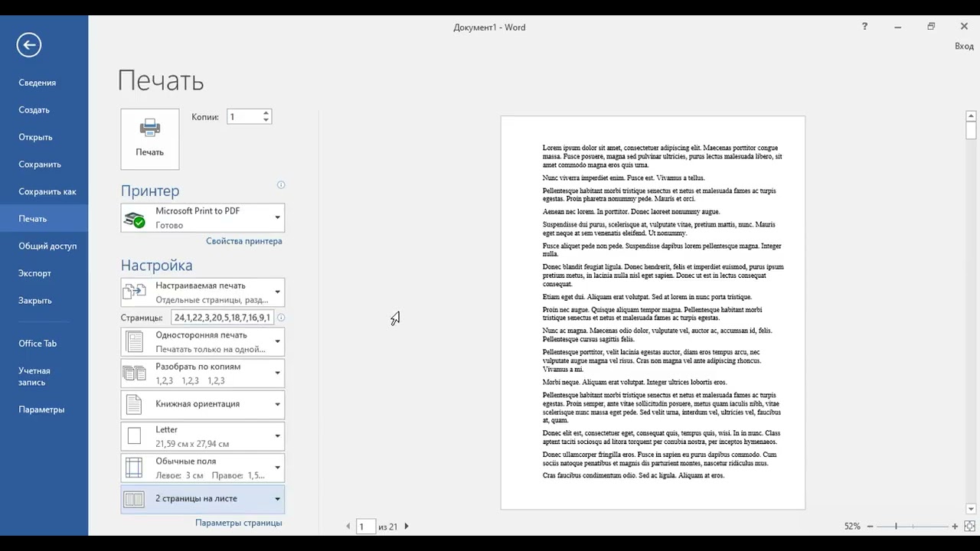This screenshot has width=980, height=551.
Task: Click info icon next to pages field
Action: (x=281, y=318)
